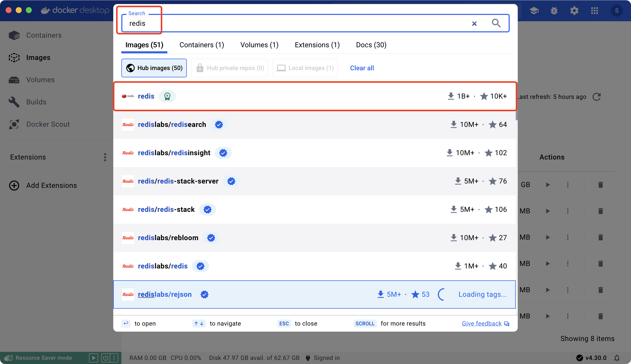Click verified badge on redislabs/rejson
The height and width of the screenshot is (364, 631).
tap(204, 294)
